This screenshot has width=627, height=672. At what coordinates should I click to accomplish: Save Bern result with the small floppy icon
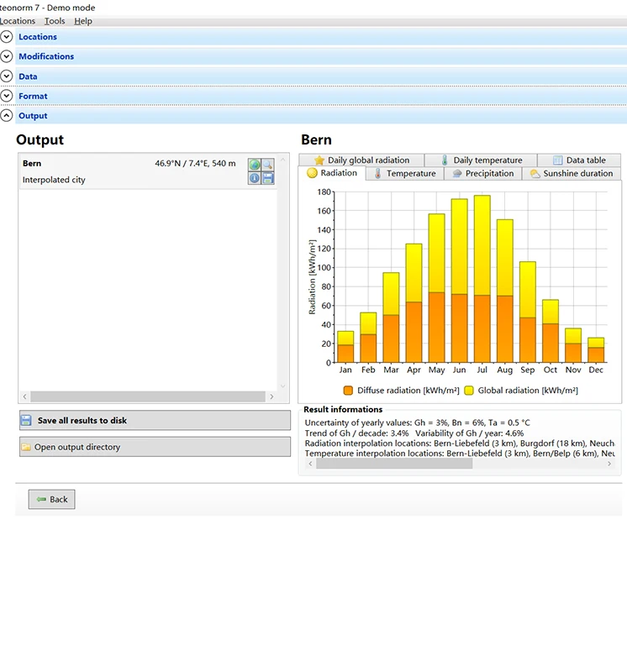click(267, 178)
